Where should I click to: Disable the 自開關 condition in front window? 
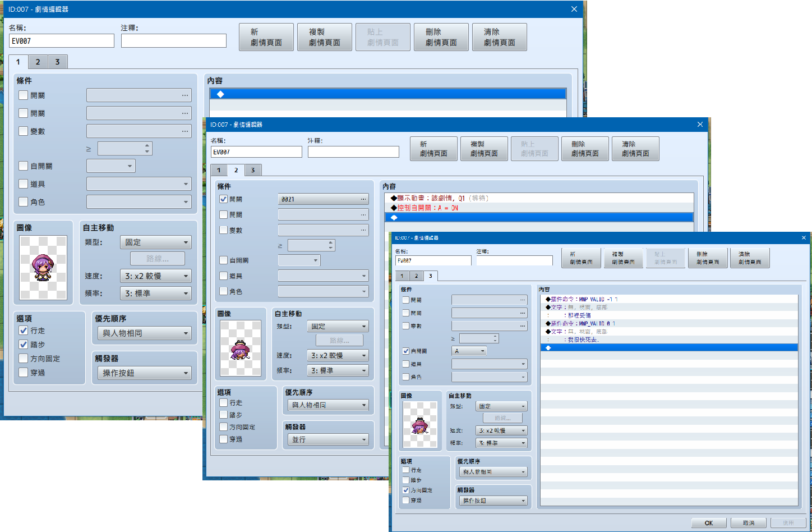tap(406, 351)
